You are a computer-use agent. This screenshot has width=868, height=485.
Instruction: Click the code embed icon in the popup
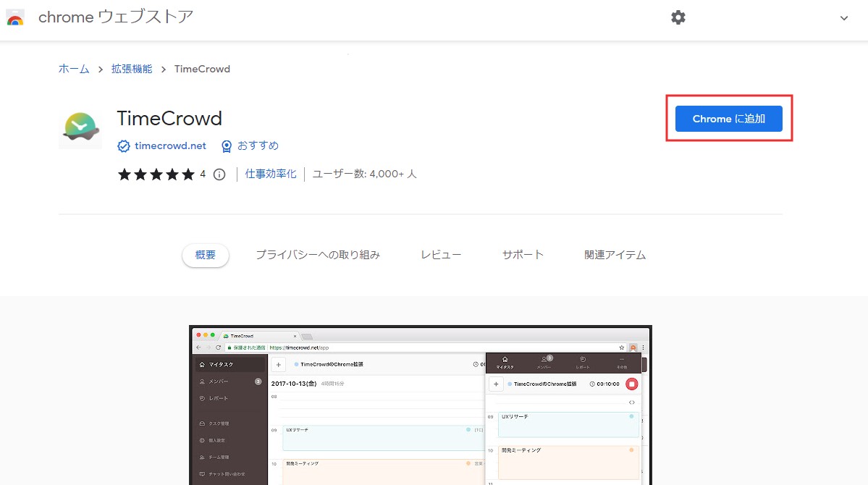coord(633,402)
